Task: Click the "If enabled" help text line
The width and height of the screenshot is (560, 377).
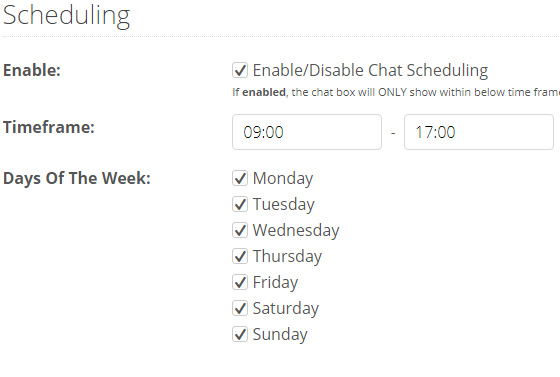Action: pos(396,92)
